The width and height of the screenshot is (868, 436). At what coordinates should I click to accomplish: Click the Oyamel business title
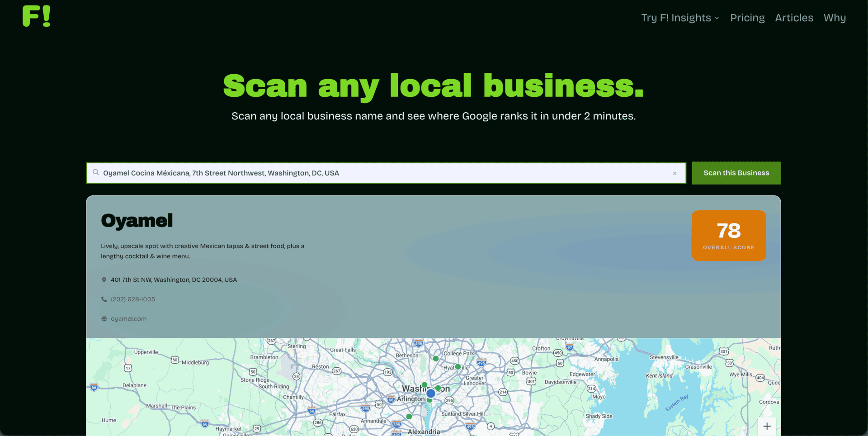137,221
